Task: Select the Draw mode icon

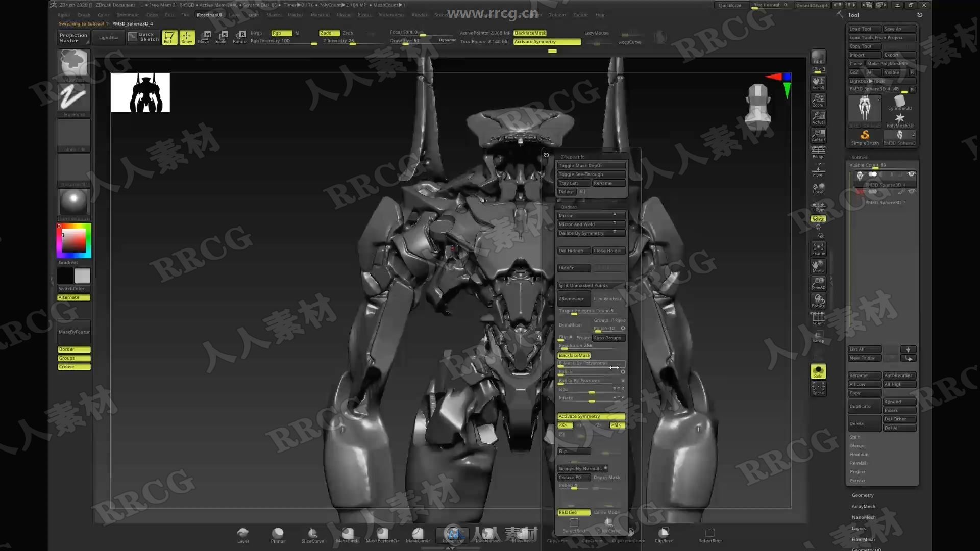Action: pyautogui.click(x=187, y=37)
